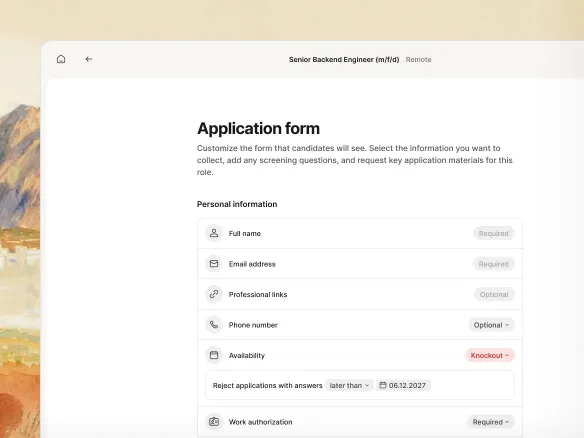Click the Email address envelope icon
Screen dimensions: 584x438
214,264
